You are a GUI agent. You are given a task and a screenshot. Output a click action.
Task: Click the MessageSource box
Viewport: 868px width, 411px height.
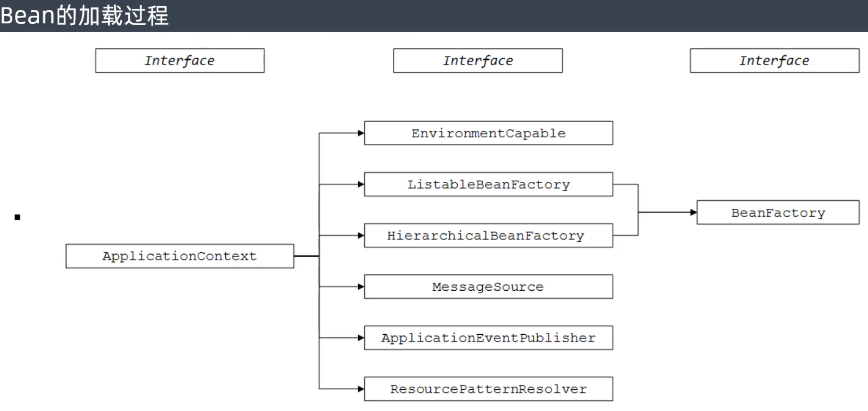coord(488,286)
